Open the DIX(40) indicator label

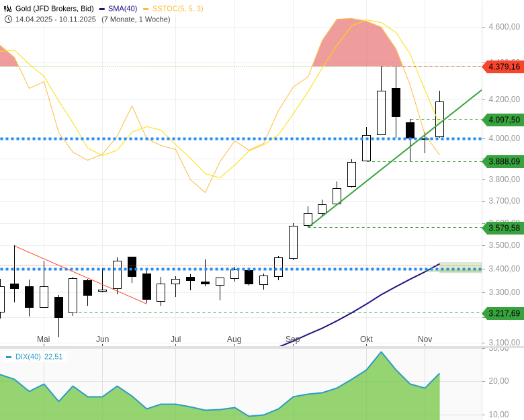click(x=28, y=357)
